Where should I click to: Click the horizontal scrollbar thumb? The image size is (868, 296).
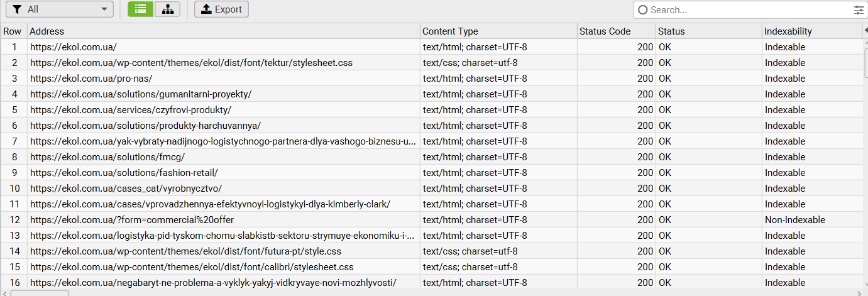click(40, 293)
